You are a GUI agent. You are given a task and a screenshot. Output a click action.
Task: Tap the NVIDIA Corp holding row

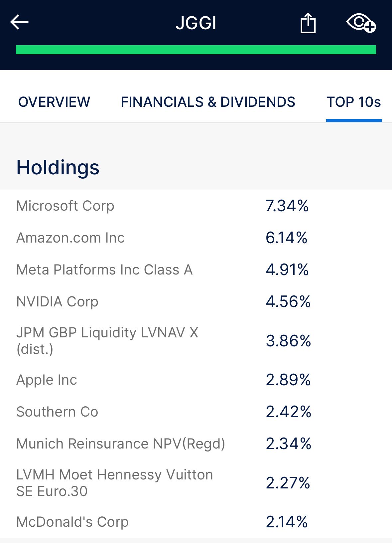coord(57,302)
